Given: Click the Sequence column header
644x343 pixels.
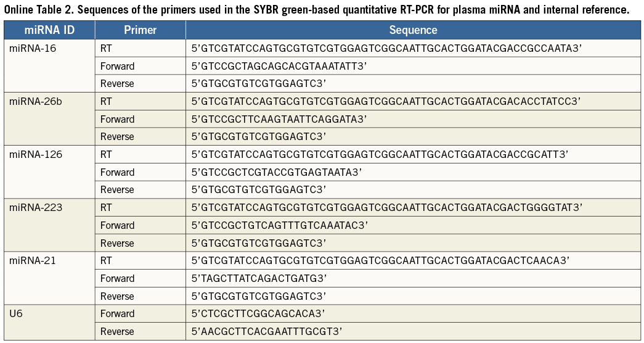Looking at the screenshot, I should point(413,30).
